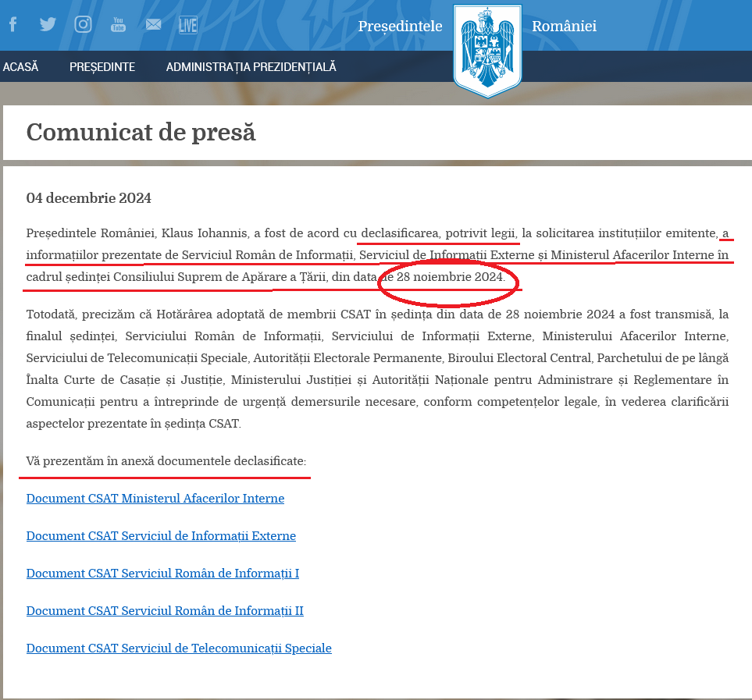752x700 pixels.
Task: Click the email envelope icon
Action: point(154,24)
